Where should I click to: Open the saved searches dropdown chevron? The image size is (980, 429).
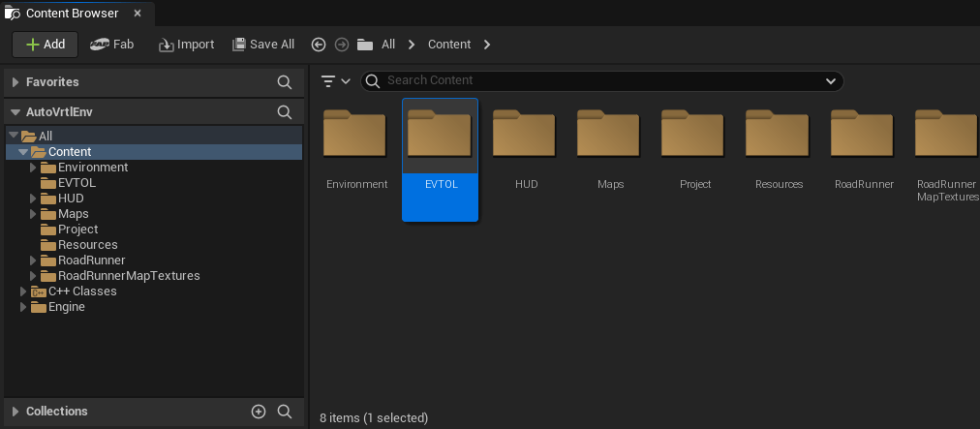(x=831, y=81)
